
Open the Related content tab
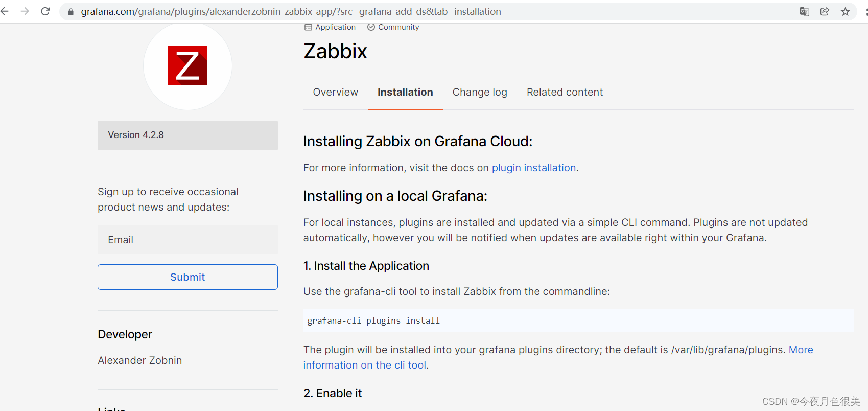(x=565, y=92)
